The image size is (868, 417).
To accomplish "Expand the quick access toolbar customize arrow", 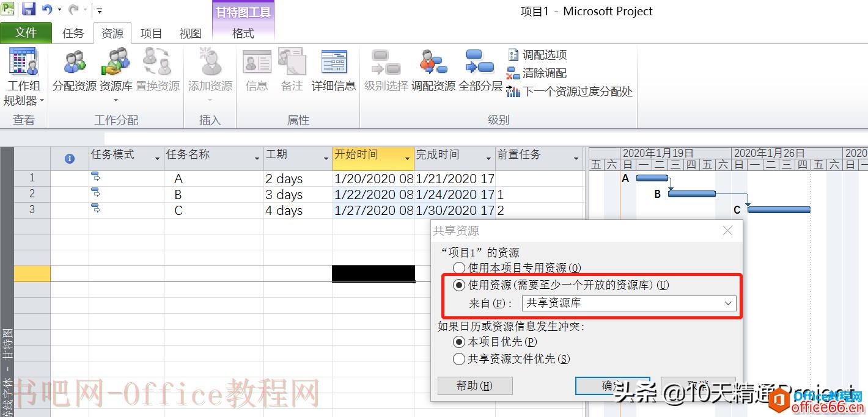I will [x=100, y=10].
